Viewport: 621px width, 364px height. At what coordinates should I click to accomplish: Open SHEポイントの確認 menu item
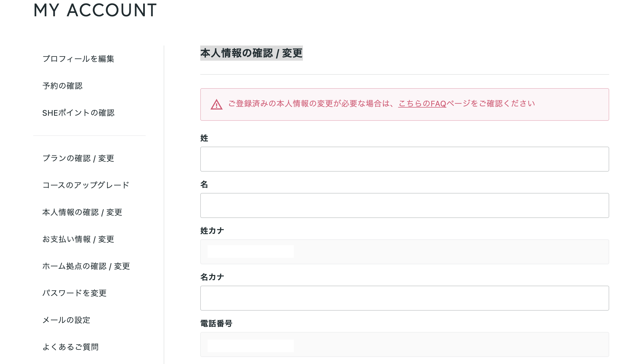(x=78, y=113)
